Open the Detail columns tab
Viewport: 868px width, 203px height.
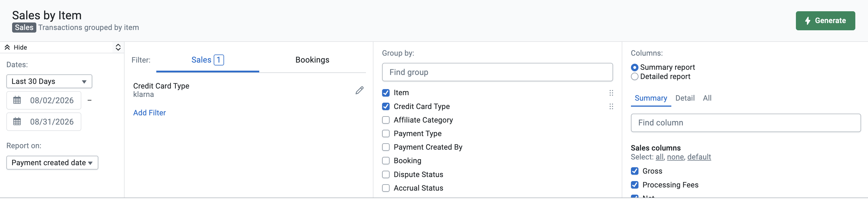point(685,98)
